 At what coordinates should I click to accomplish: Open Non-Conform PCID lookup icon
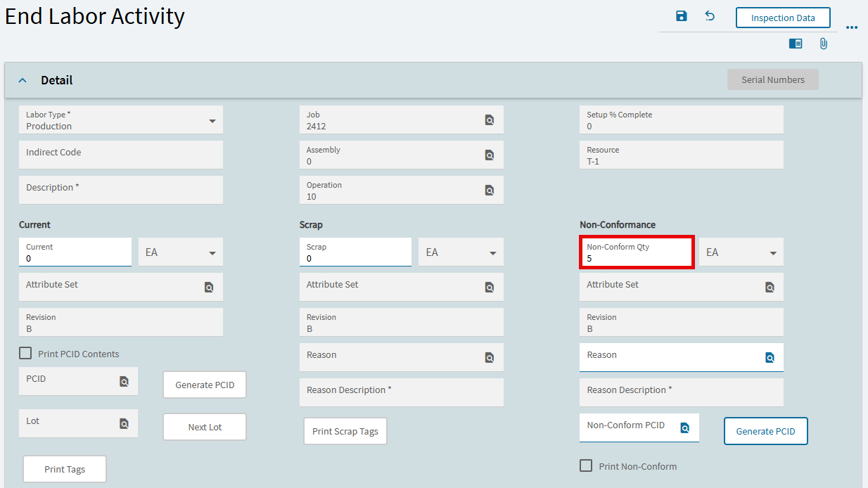(684, 428)
